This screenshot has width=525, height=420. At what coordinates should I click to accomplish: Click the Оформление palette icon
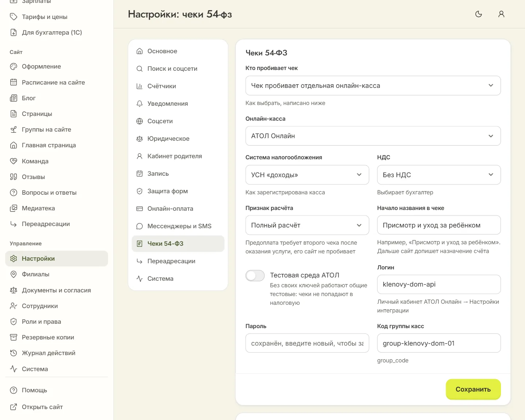point(13,66)
